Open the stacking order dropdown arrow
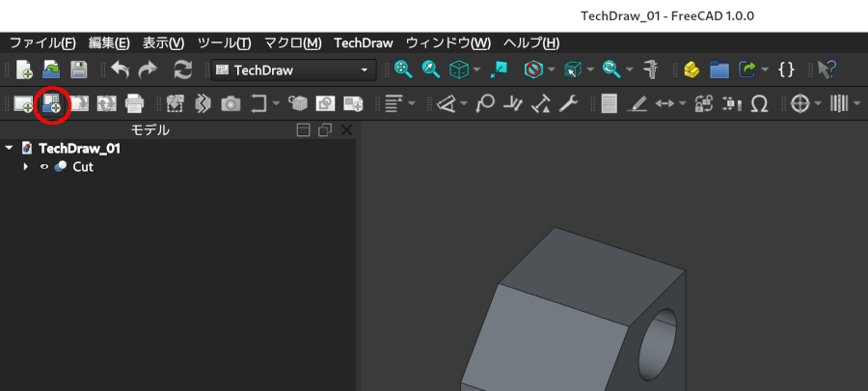Viewport: 868px width, 391px height. pos(412,103)
